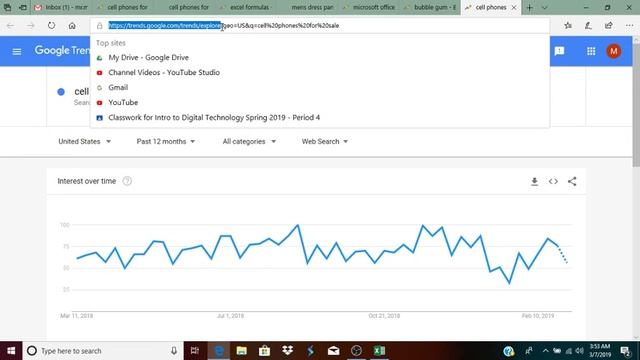640x360 pixels.
Task: Switch to the microsoft office tab
Action: pyautogui.click(x=369, y=7)
